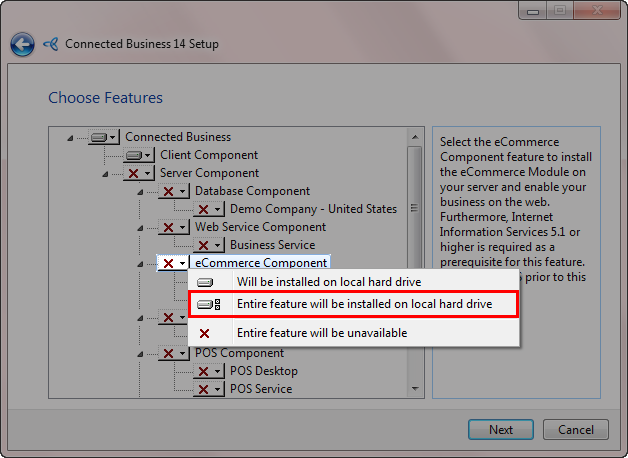Click the feature description text panel

click(x=516, y=263)
